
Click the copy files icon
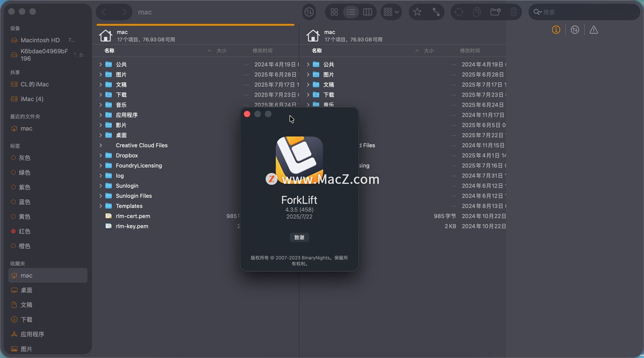click(x=477, y=12)
